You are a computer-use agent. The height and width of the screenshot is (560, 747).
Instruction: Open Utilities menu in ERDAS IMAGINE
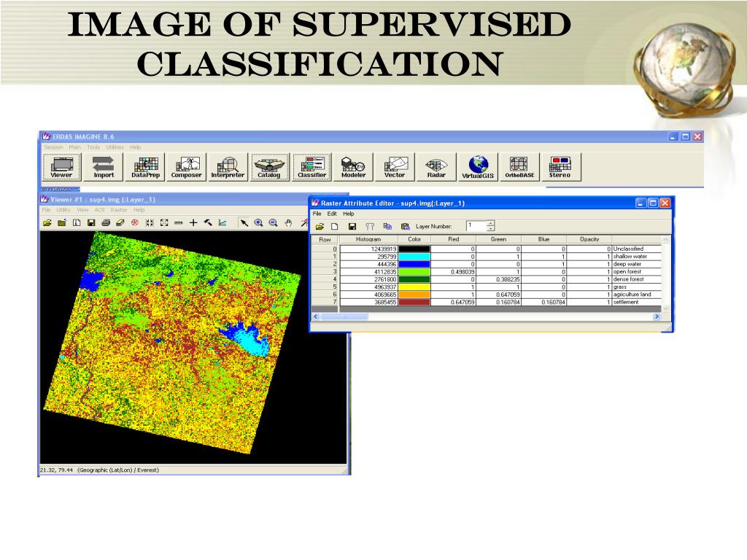tap(115, 147)
